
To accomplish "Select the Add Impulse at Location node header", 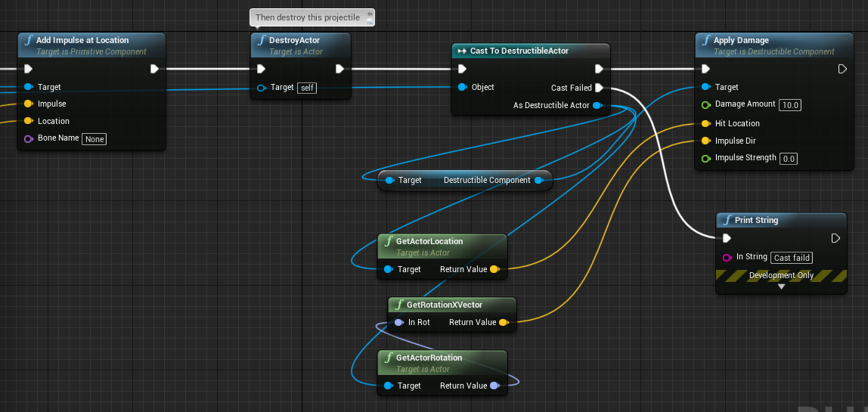I will click(91, 45).
